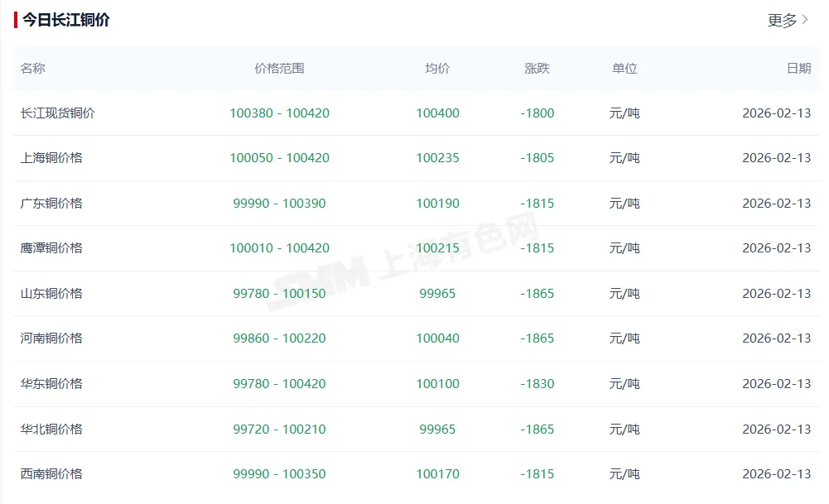Open 广东铜价格 row name
This screenshot has width=829, height=504.
pyautogui.click(x=51, y=204)
